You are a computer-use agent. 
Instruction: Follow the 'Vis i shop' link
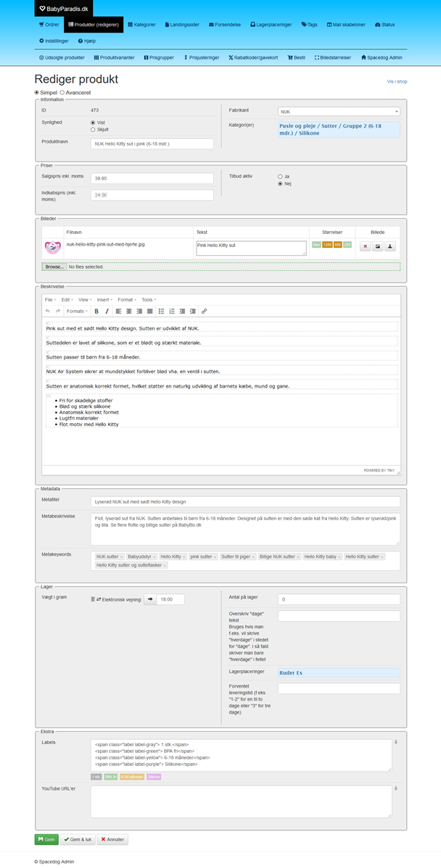[396, 83]
